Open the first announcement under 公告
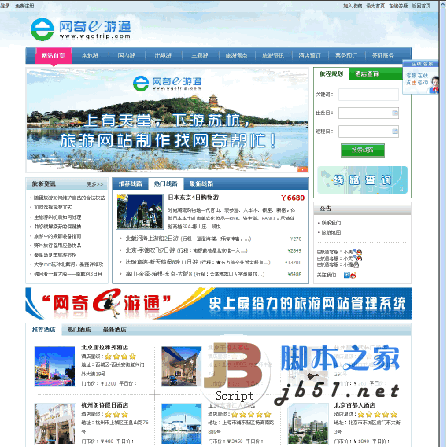 click(x=331, y=222)
